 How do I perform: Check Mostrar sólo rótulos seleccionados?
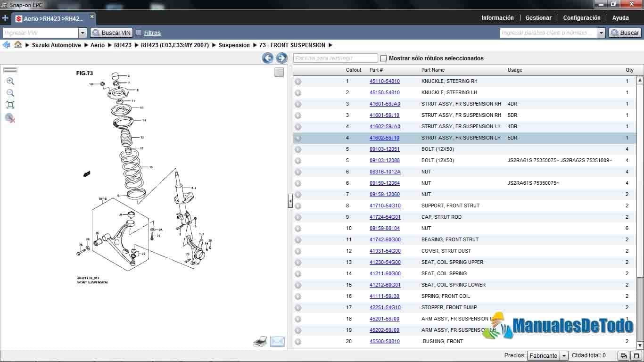(x=384, y=58)
